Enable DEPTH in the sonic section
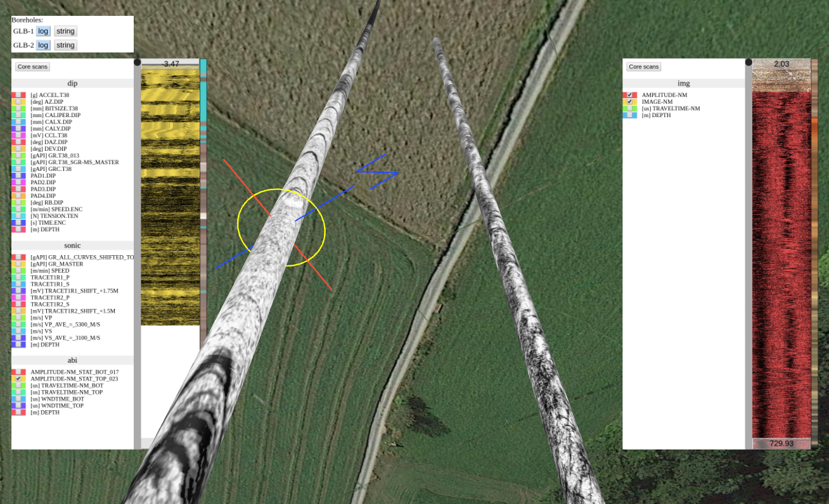The width and height of the screenshot is (829, 504). 19,344
